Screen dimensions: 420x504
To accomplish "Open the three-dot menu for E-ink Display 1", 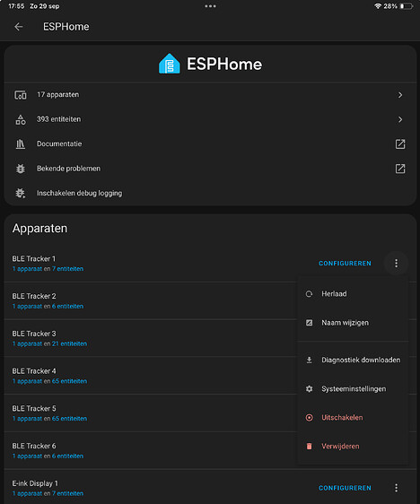I will (396, 488).
